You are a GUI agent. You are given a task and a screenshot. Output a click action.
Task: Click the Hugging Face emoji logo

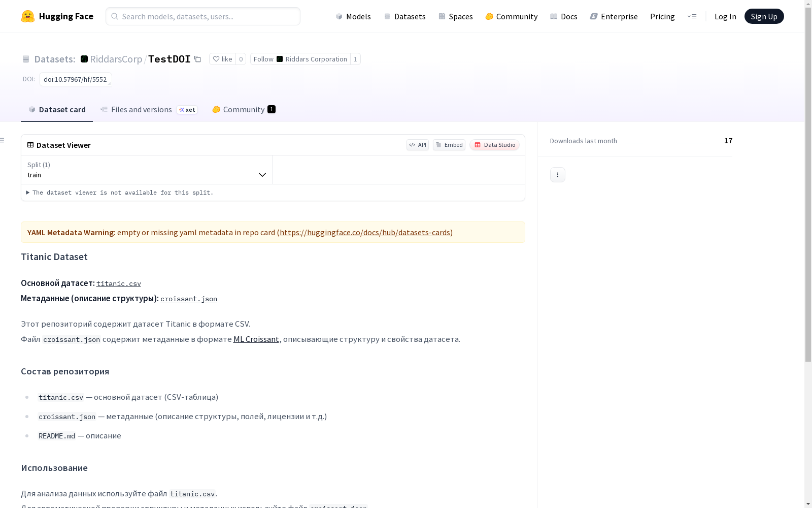(x=28, y=16)
